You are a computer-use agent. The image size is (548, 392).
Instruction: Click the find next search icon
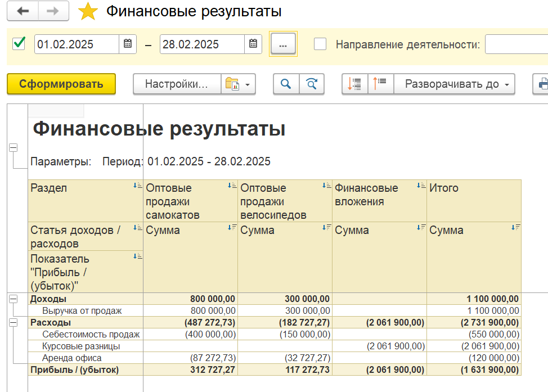[x=312, y=84]
